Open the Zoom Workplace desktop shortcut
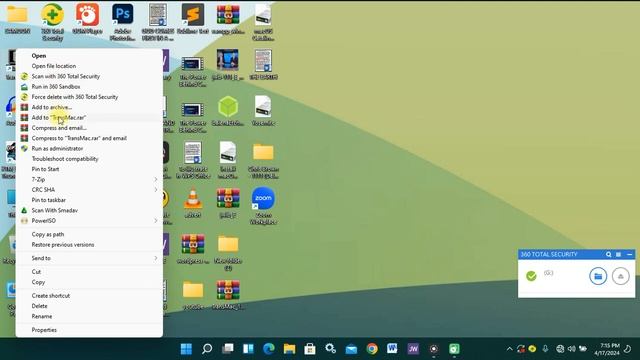Screen dimensions: 640x360 pyautogui.click(x=263, y=205)
